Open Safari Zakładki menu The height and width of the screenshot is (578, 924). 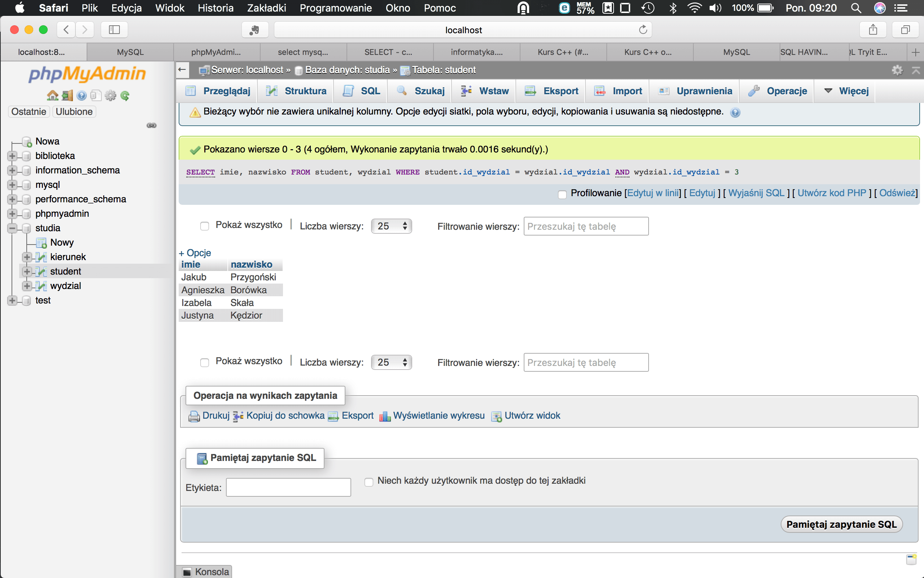pos(266,8)
